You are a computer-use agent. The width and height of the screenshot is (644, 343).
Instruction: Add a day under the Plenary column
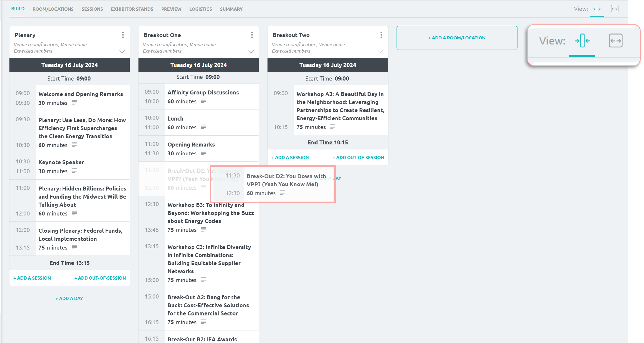pos(69,298)
